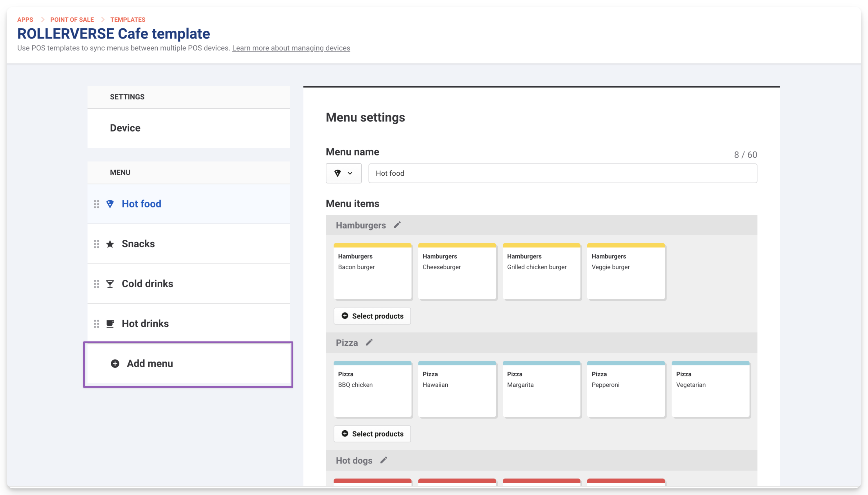Click the plus icon in Add menu
The width and height of the screenshot is (868, 495).
(115, 364)
